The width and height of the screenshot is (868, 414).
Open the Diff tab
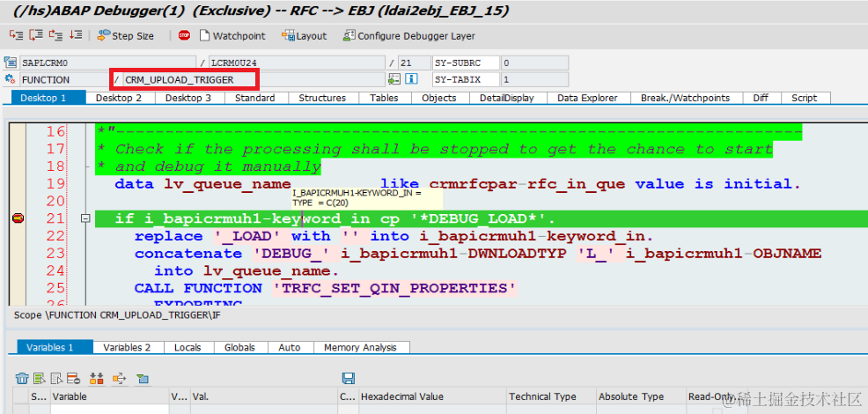(761, 98)
